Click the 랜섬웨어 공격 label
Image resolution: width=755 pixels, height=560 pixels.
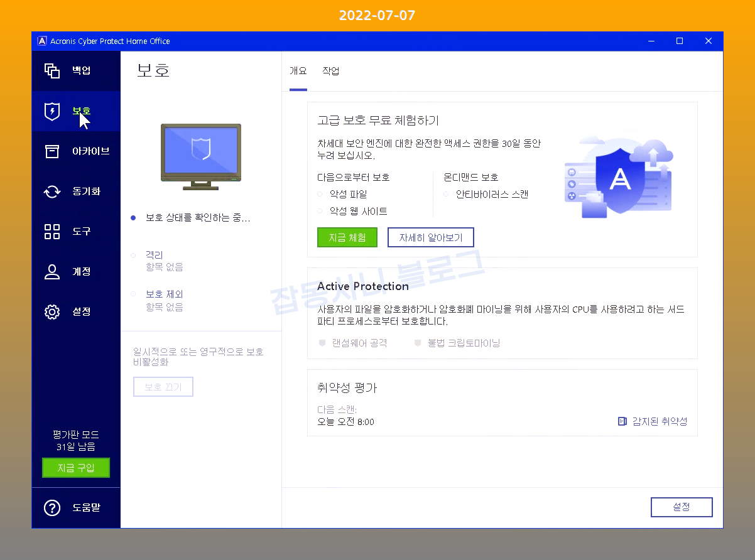click(360, 343)
